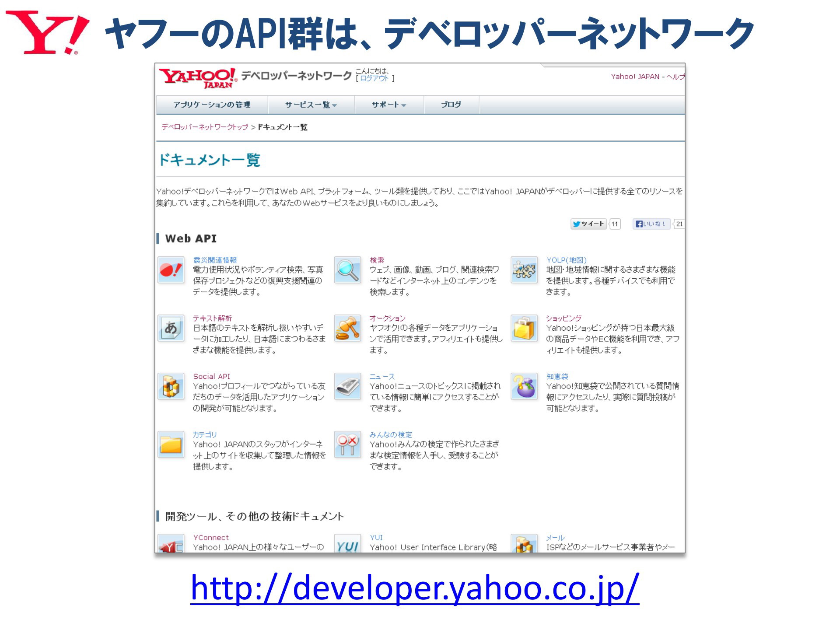Open the ニュース link
This screenshot has width=840, height=630.
coord(382,376)
